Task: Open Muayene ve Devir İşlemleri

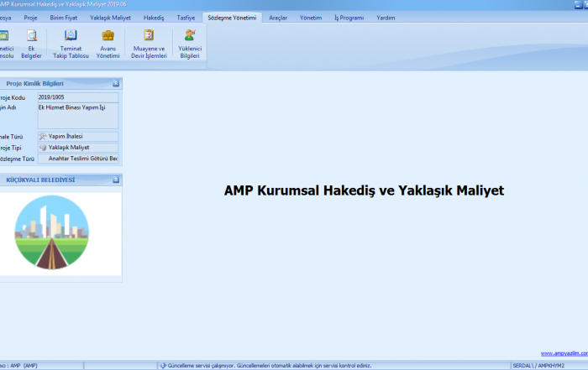Action: [149, 43]
